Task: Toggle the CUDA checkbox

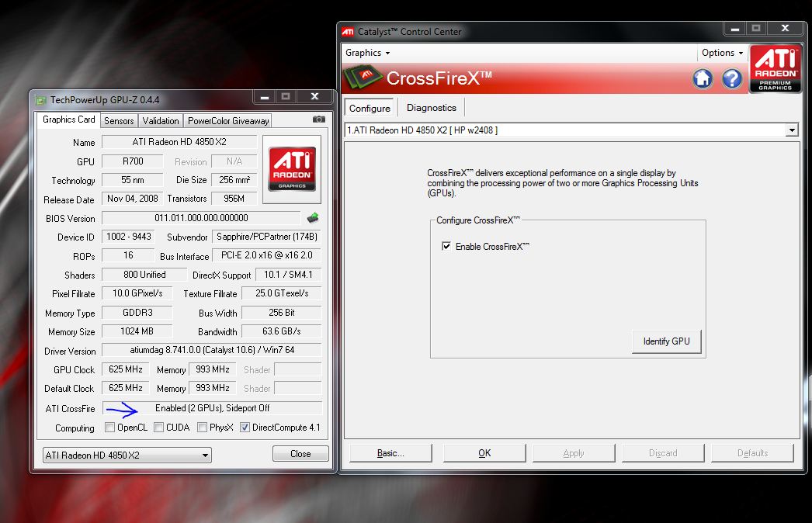Action: tap(158, 428)
